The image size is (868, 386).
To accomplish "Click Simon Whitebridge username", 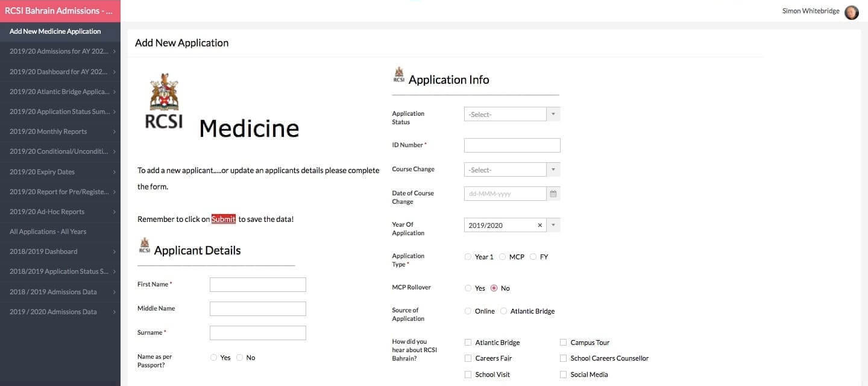I will pyautogui.click(x=811, y=11).
